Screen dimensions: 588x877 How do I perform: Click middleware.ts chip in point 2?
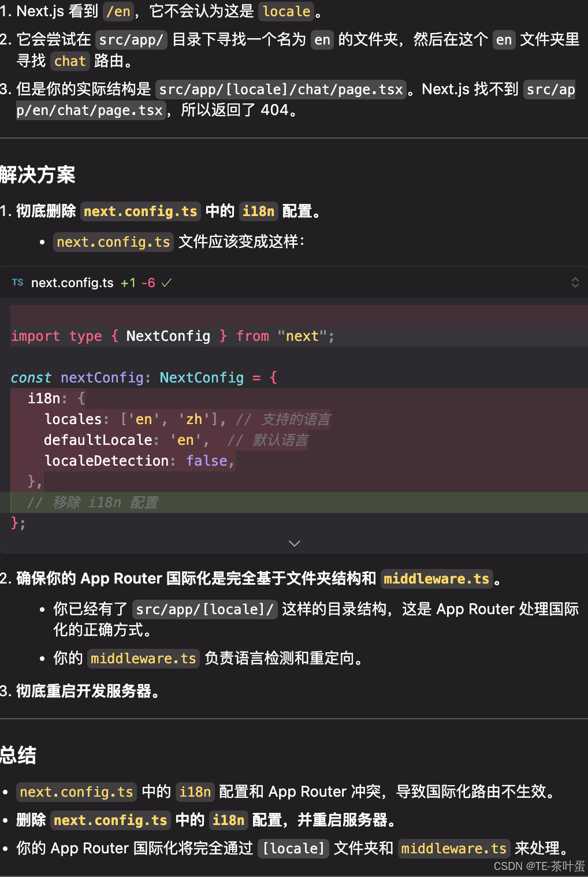pos(436,578)
